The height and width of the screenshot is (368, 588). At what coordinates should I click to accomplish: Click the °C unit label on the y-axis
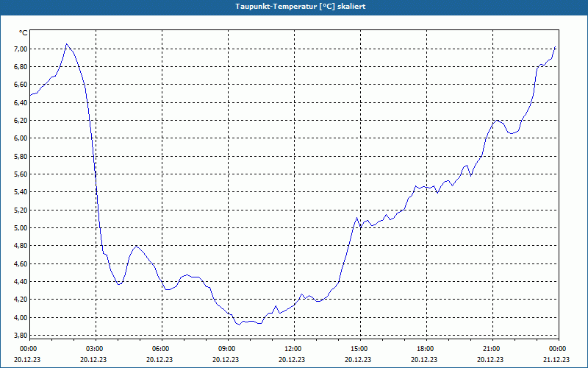pyautogui.click(x=24, y=33)
